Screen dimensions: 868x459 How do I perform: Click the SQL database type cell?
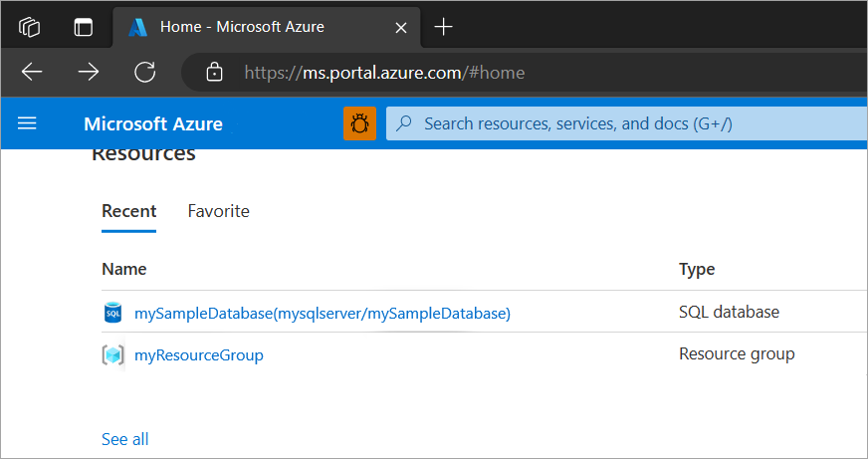click(x=729, y=312)
